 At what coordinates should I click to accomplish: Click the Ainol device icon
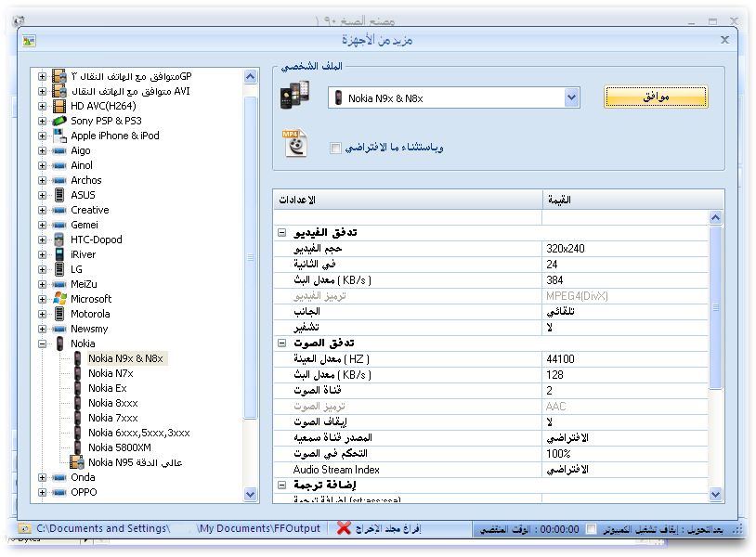[x=59, y=166]
